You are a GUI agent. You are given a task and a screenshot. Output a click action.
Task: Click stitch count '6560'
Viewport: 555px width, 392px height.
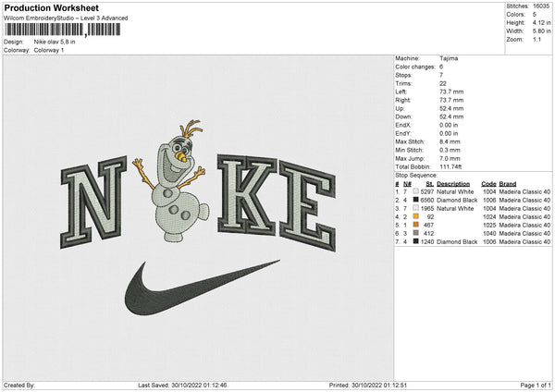(427, 201)
